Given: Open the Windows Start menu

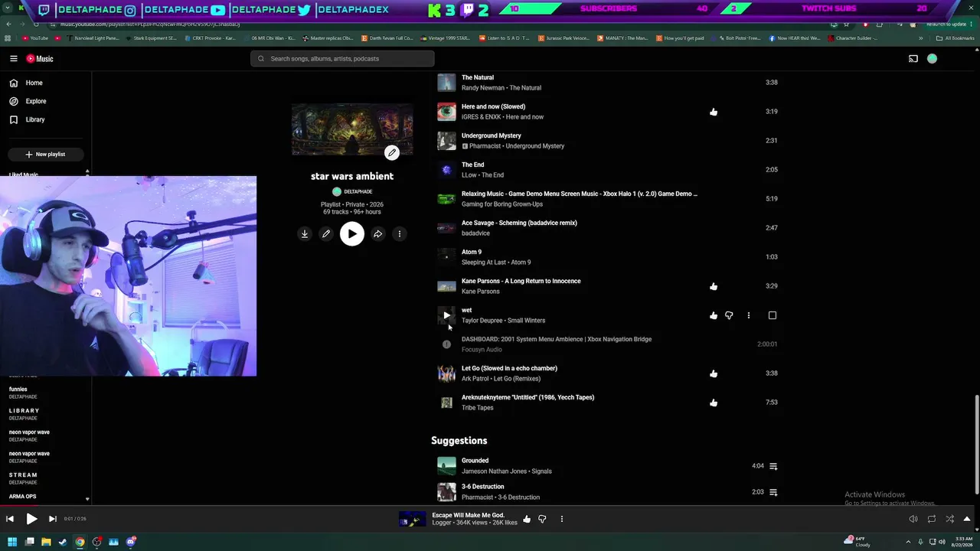Looking at the screenshot, I should [12, 542].
